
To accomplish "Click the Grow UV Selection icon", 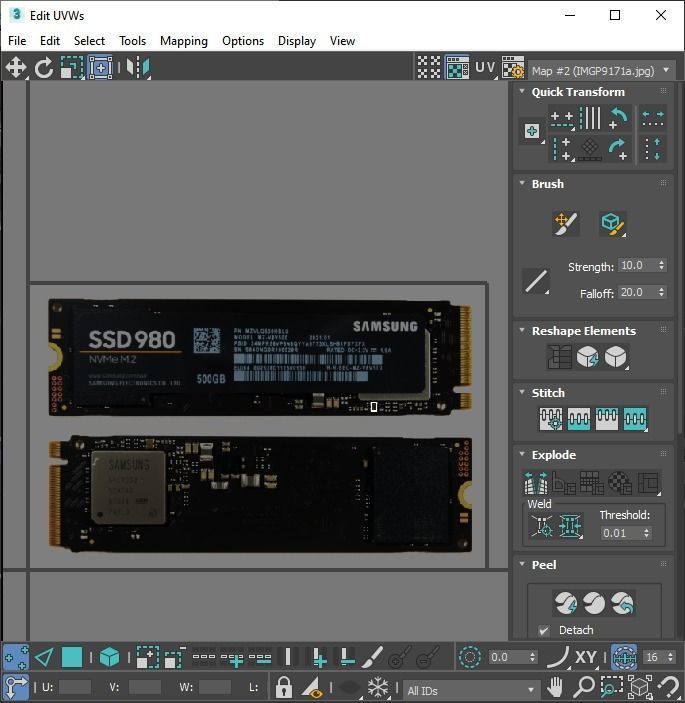I will tap(148, 657).
